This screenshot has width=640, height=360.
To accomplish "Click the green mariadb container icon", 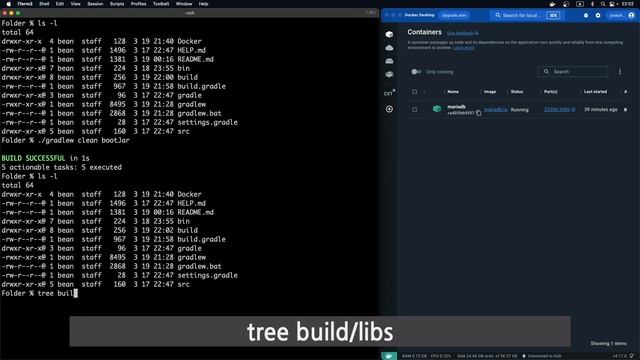I will point(437,109).
